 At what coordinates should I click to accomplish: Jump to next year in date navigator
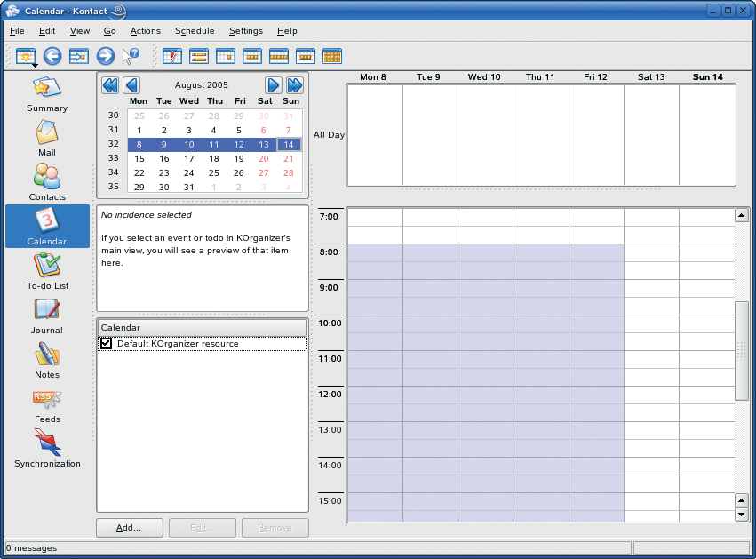point(295,85)
